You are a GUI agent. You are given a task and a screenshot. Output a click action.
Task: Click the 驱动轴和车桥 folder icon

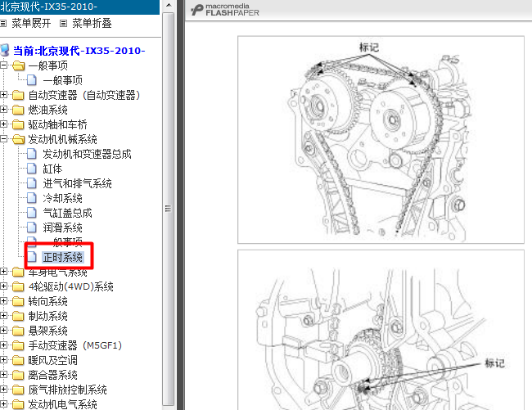pyautogui.click(x=18, y=124)
